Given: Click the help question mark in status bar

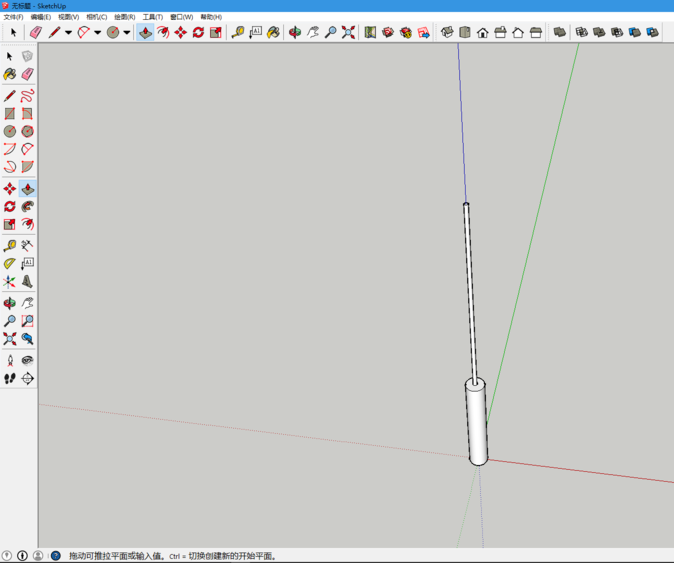Looking at the screenshot, I should pyautogui.click(x=55, y=555).
